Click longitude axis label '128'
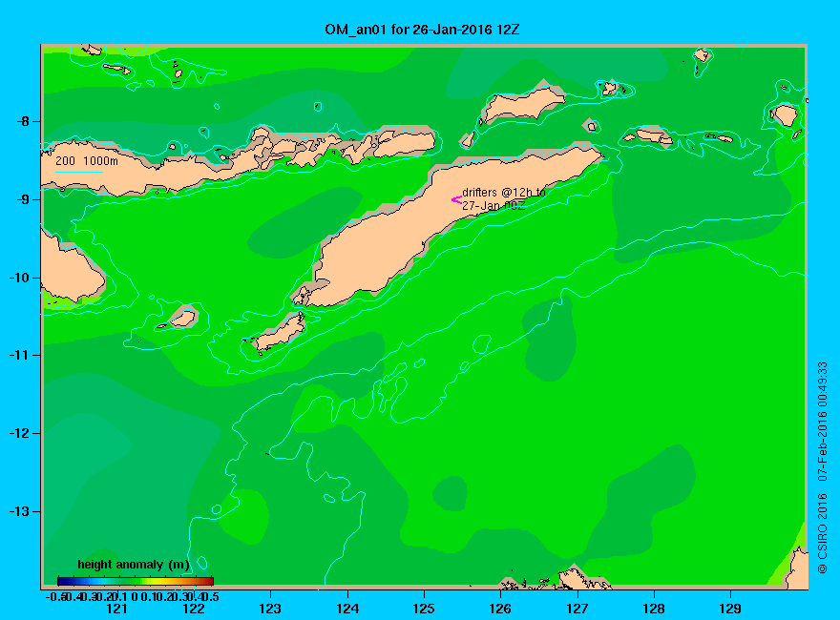Screen dimensions: 840x620 coord(654,609)
